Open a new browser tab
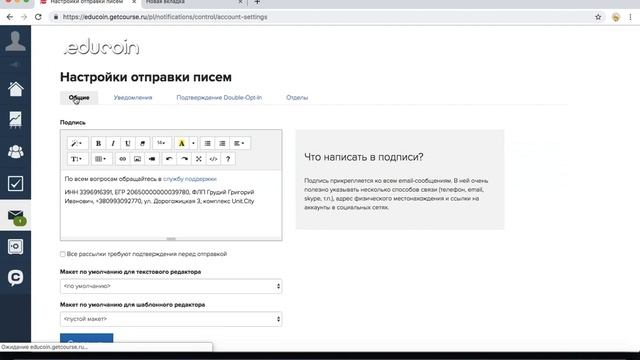This screenshot has height=360, width=640. (257, 2)
